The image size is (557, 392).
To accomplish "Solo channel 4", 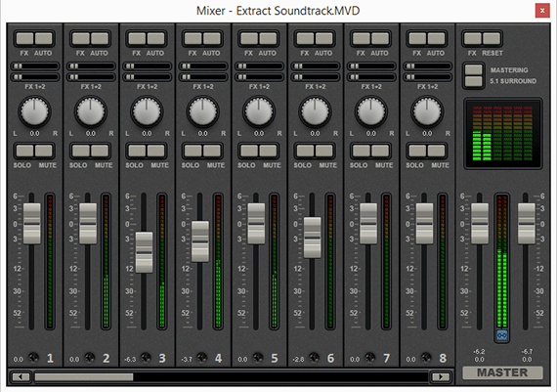I will [x=193, y=151].
